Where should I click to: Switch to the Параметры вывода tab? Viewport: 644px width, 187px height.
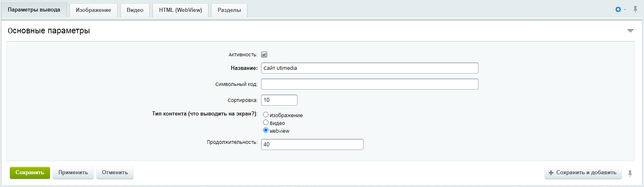click(34, 10)
